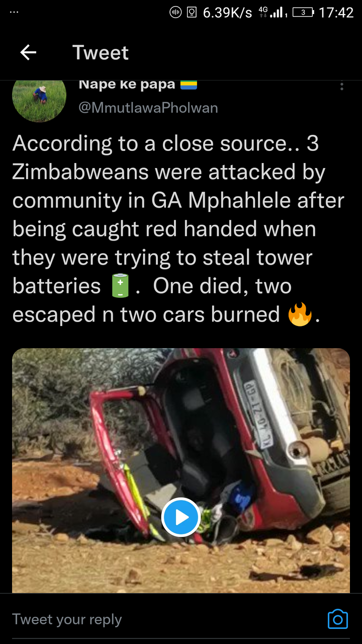Tap status bar battery indicator

click(302, 12)
